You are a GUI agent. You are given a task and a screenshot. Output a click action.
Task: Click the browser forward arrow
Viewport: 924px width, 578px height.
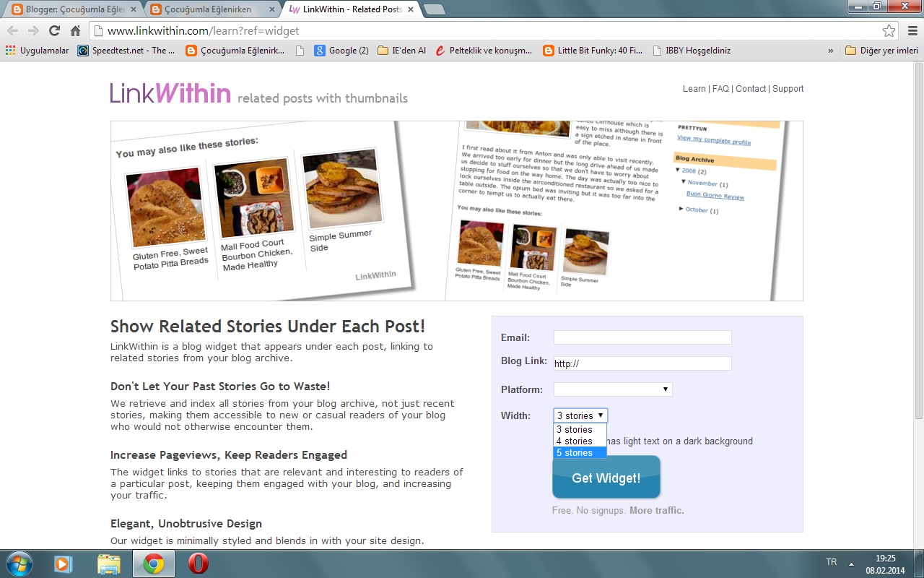click(x=33, y=31)
